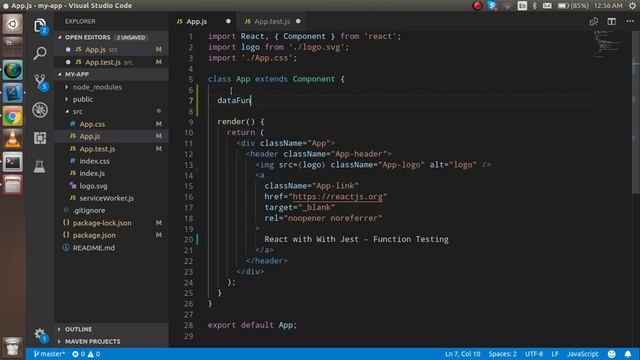Viewport: 640px width, 360px height.
Task: Click the master branch indicator in status bar
Action: click(49, 354)
